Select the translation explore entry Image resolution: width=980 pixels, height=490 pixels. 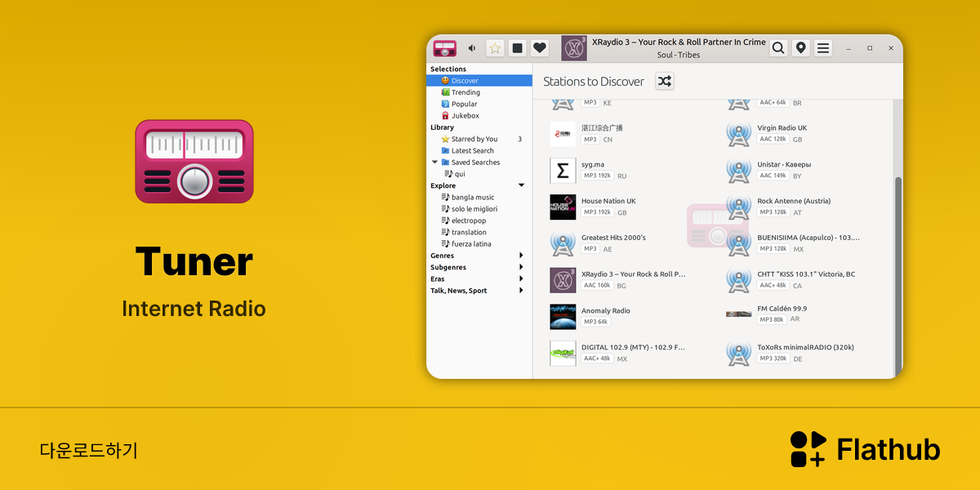[x=479, y=232]
